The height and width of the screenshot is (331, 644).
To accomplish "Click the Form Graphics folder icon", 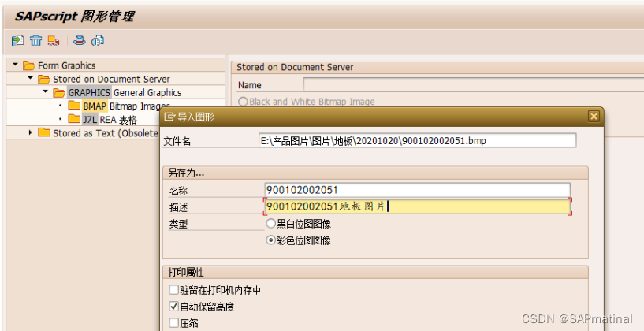I will point(28,65).
